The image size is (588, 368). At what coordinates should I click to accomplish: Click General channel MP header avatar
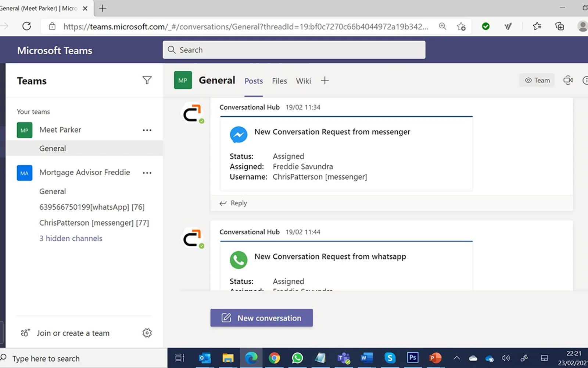(183, 80)
